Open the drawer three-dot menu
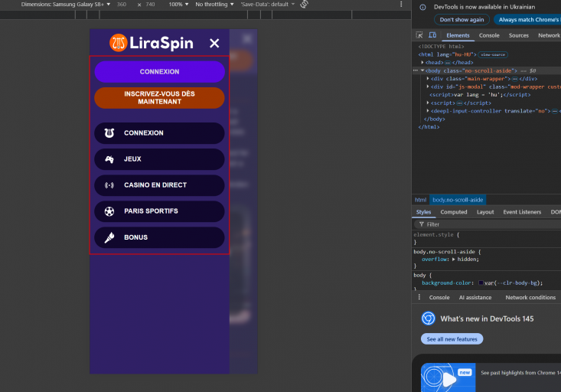 [419, 297]
